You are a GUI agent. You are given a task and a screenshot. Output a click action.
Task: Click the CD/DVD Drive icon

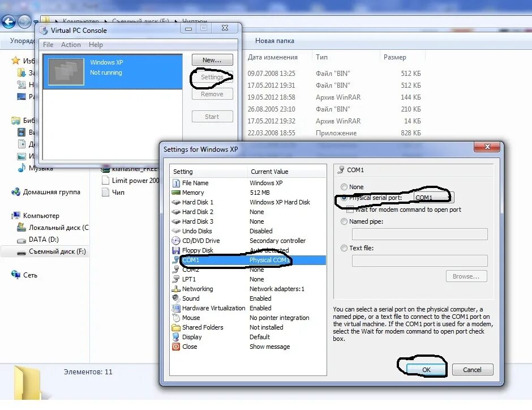coord(176,241)
